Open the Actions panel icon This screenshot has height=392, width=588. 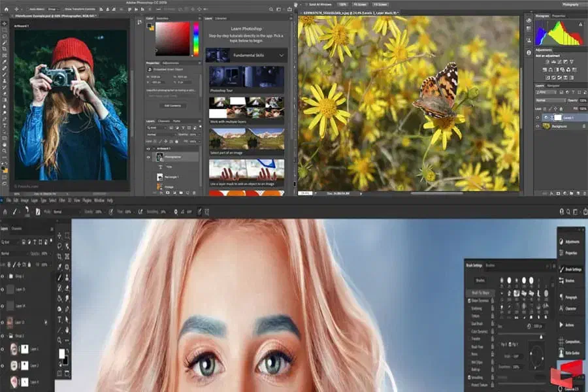click(x=561, y=325)
